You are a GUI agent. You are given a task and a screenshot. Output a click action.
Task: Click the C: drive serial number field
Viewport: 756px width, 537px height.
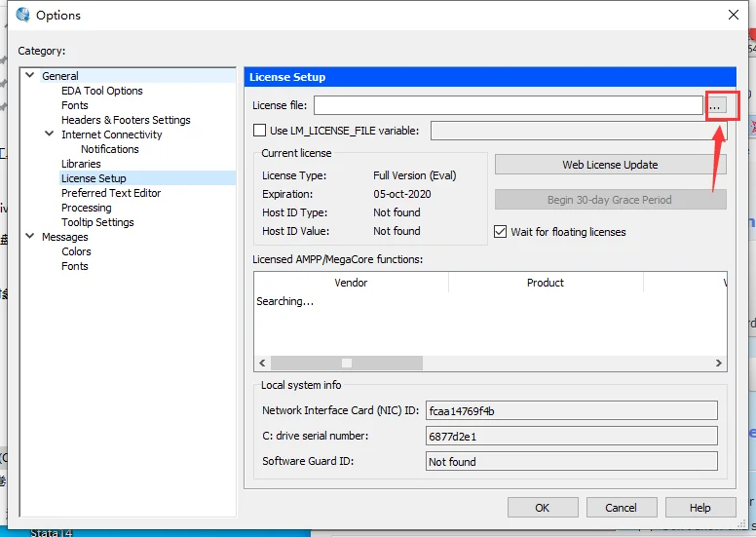(x=571, y=437)
